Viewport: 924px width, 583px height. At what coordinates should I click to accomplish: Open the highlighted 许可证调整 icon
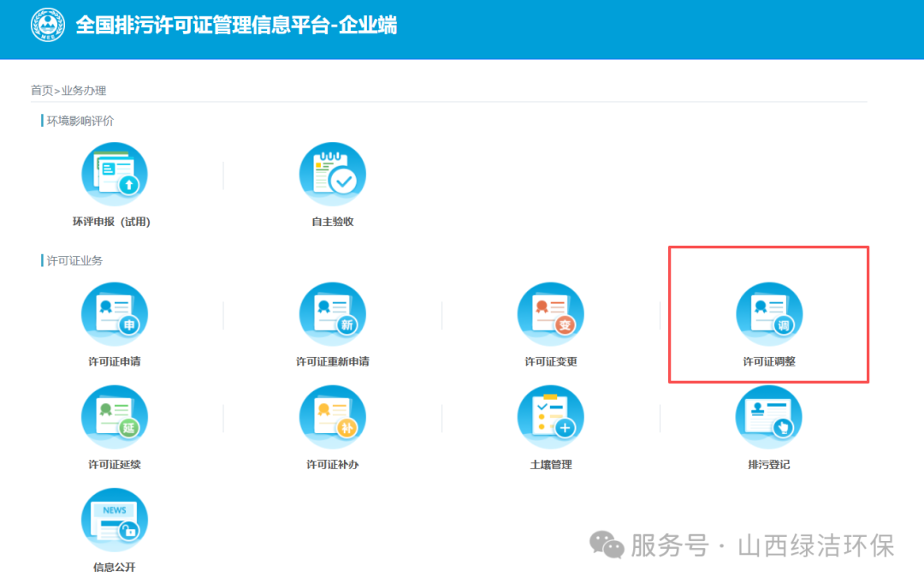tap(768, 313)
